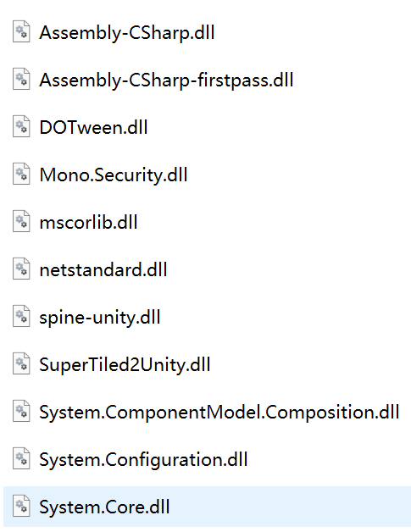Click the System.Configuration.dll file icon
Image resolution: width=411 pixels, height=532 pixels.
(x=21, y=459)
